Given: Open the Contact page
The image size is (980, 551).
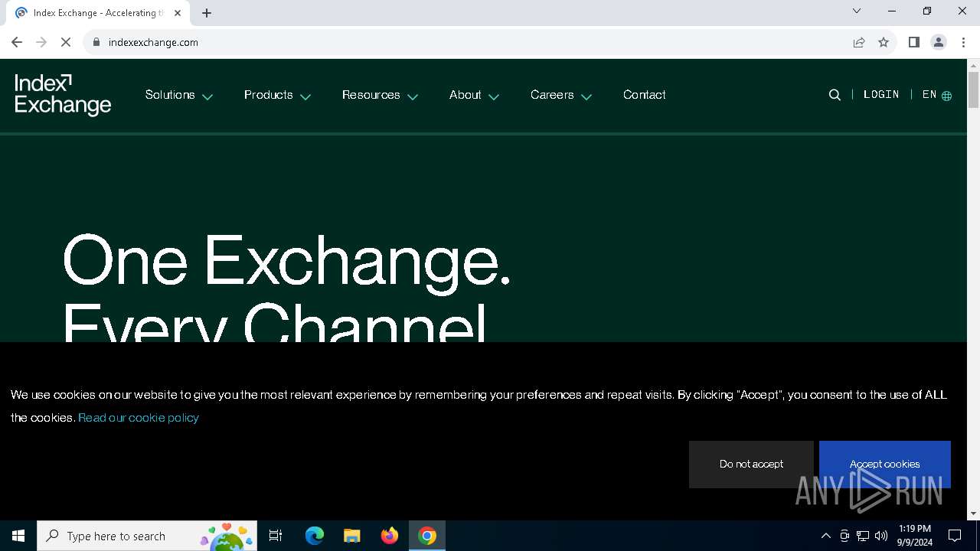Looking at the screenshot, I should tap(645, 95).
